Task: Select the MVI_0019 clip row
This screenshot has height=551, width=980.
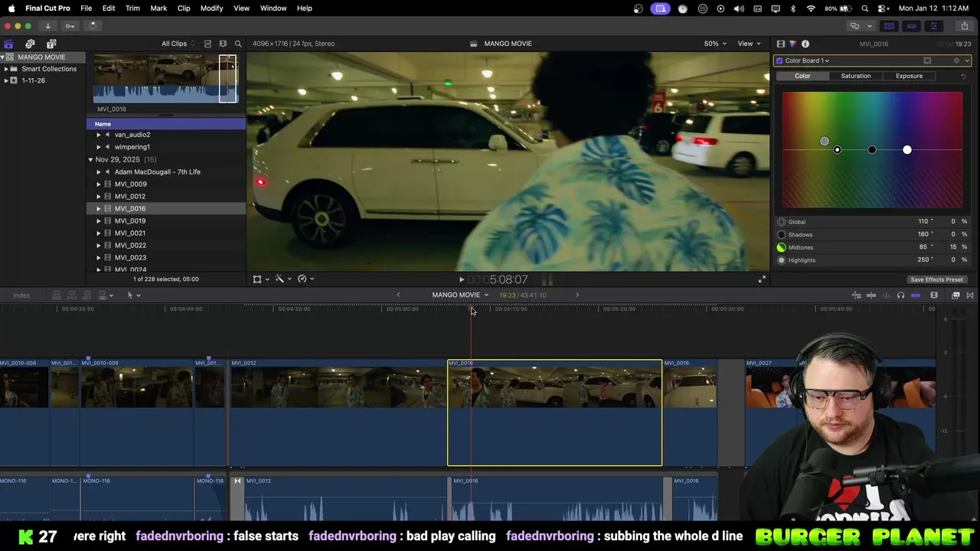Action: [166, 221]
